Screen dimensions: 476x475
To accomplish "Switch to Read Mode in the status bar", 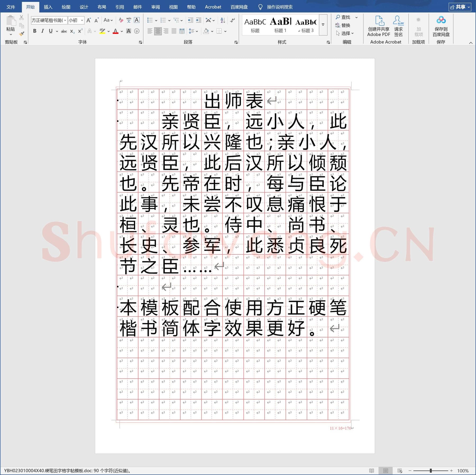I will tap(372, 471).
